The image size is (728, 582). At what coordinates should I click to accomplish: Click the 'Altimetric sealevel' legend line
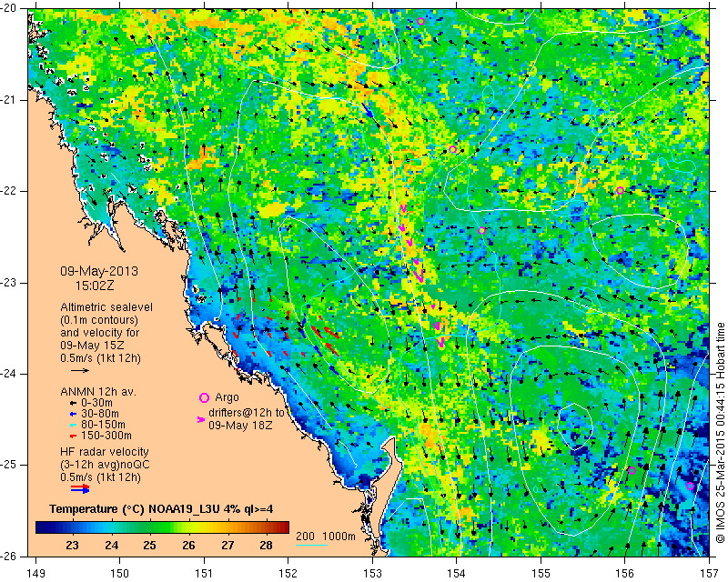pos(106,307)
